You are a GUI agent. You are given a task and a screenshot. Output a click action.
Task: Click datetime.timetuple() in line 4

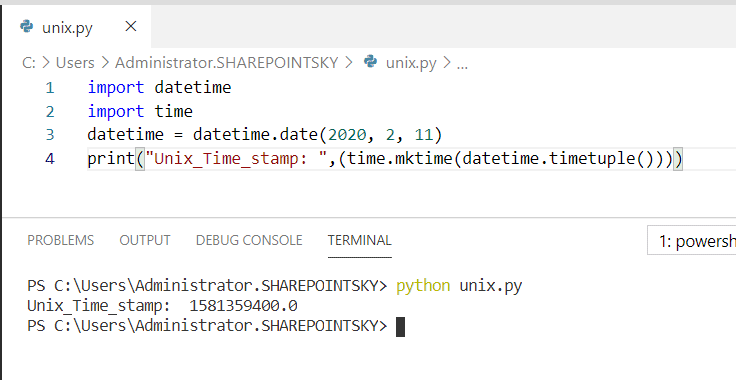click(558, 159)
